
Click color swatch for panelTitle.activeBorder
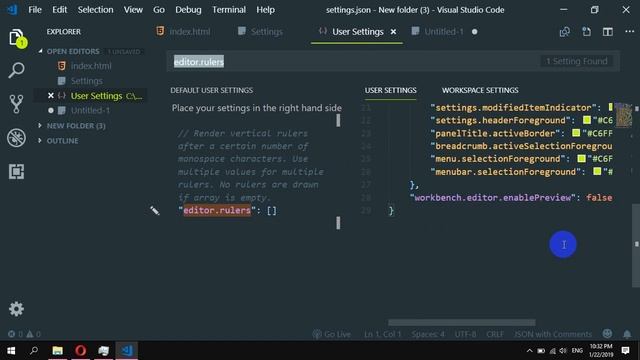[576, 133]
